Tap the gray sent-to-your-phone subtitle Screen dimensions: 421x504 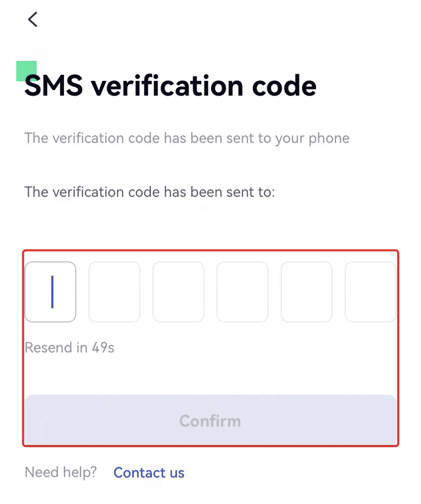pyautogui.click(x=187, y=138)
